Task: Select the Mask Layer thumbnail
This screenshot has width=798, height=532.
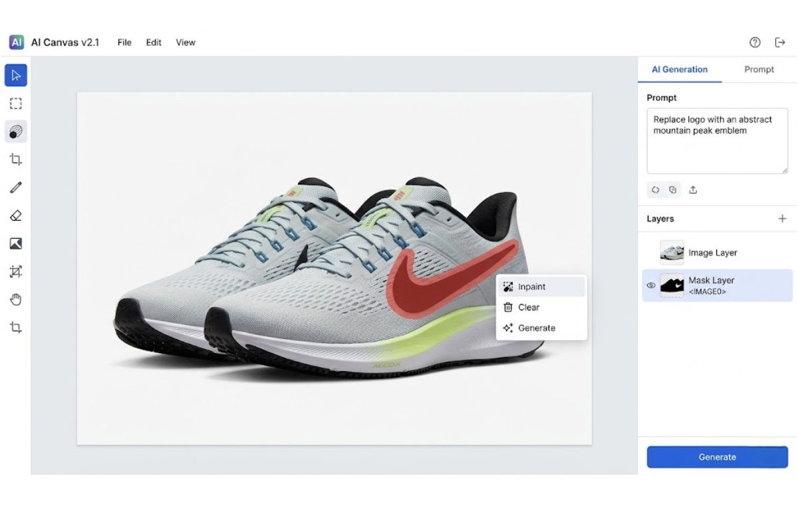Action: coord(672,285)
